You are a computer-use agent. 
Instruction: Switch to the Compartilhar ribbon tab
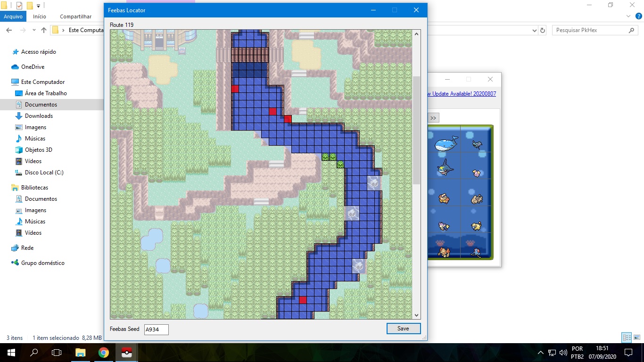75,16
